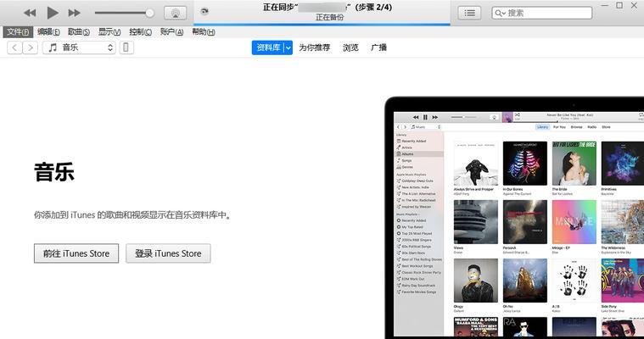Adjust the volume slider knob
Screen dimensions: 644x339
coord(150,13)
